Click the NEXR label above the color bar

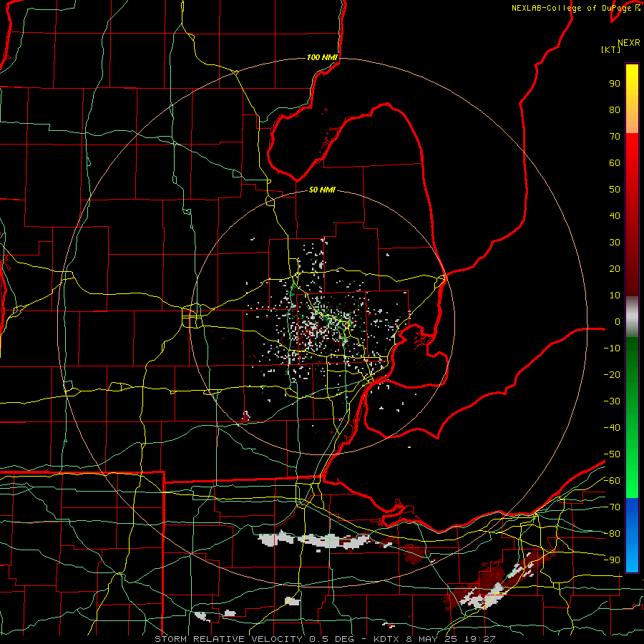click(x=629, y=43)
